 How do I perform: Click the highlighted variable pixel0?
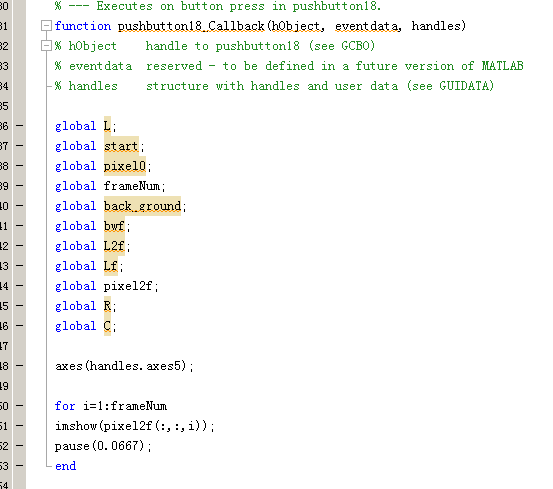pyautogui.click(x=124, y=166)
